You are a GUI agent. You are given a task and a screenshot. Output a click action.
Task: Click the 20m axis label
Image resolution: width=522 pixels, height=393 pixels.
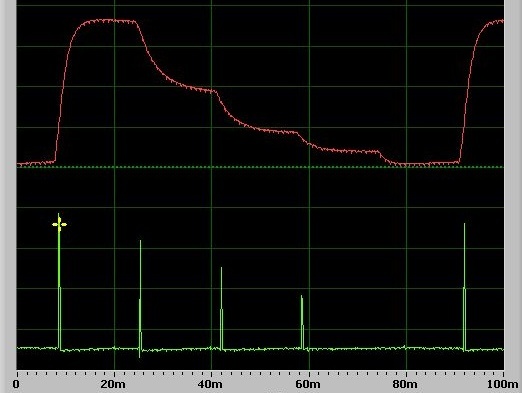tap(113, 384)
